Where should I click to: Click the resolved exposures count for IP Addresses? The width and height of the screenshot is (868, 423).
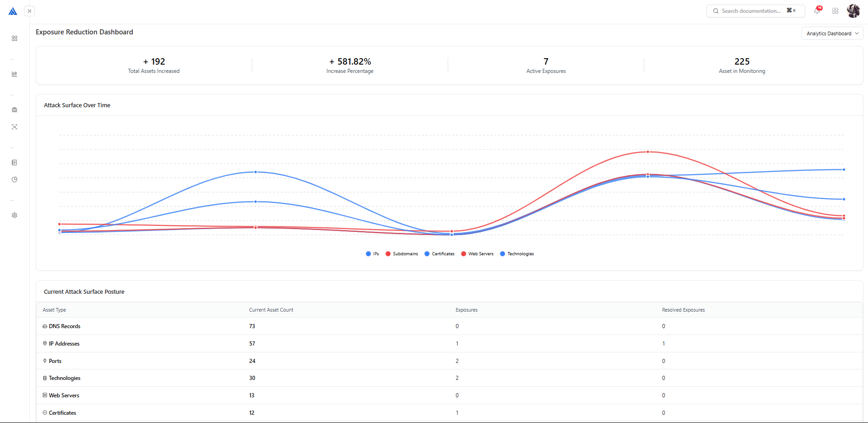point(663,344)
